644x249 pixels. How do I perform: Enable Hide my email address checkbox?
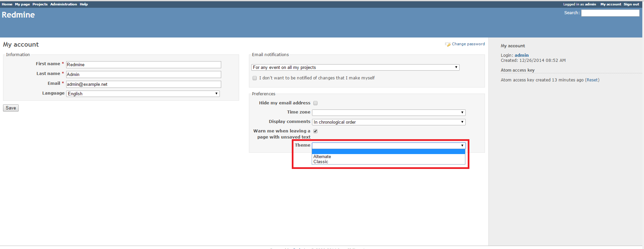(x=315, y=103)
